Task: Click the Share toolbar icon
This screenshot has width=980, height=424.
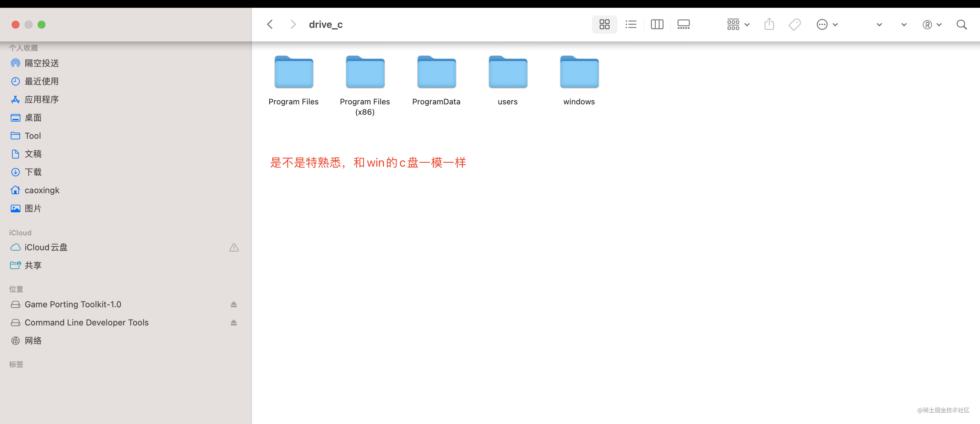Action: click(x=769, y=25)
